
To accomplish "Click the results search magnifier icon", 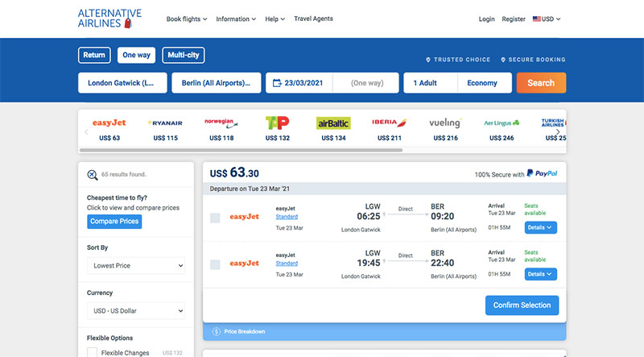I will tap(93, 175).
